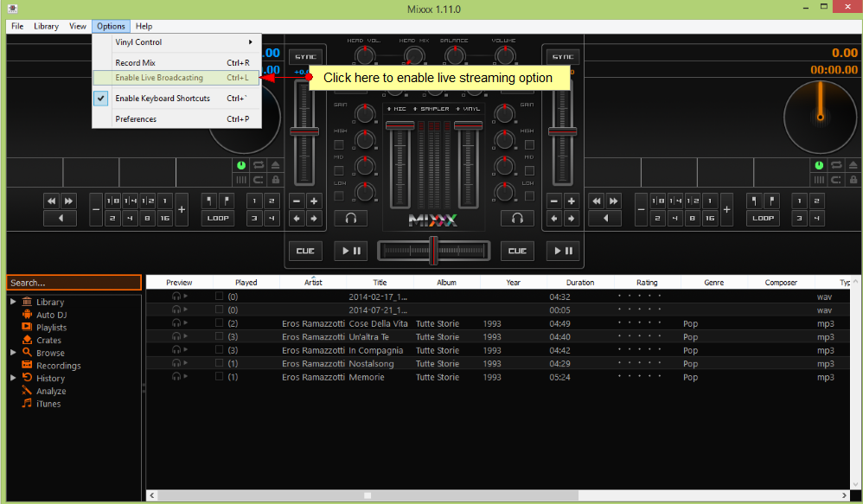Click the Search input field
The height and width of the screenshot is (504, 863).
(74, 283)
